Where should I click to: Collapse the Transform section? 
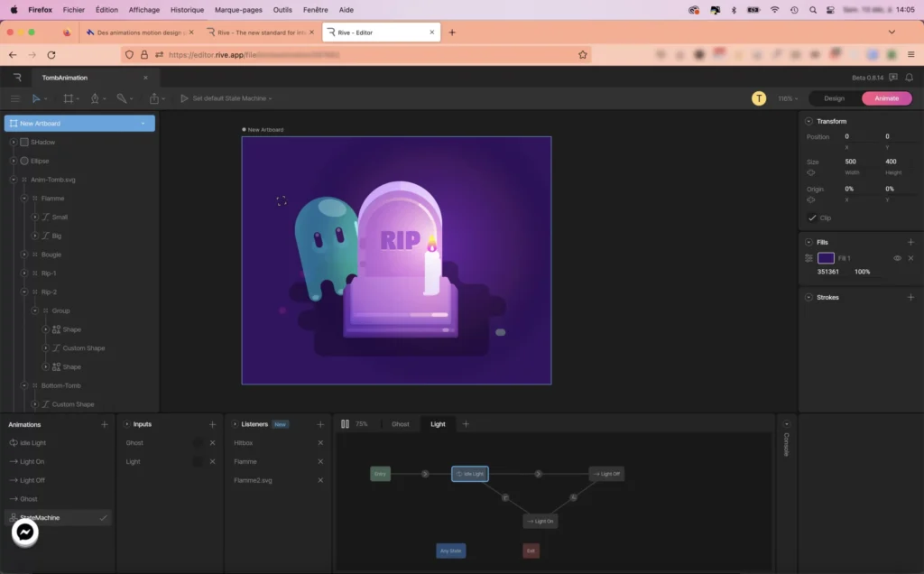coord(808,121)
